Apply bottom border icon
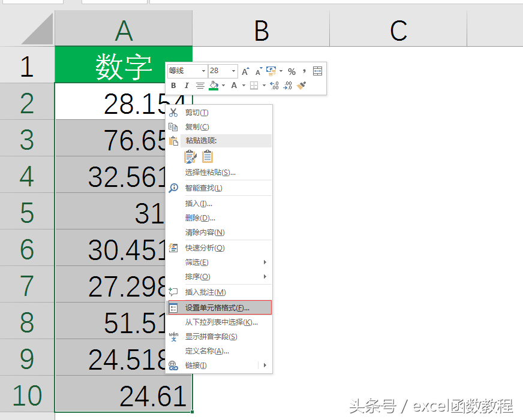The height and width of the screenshot is (420, 523). click(x=254, y=86)
